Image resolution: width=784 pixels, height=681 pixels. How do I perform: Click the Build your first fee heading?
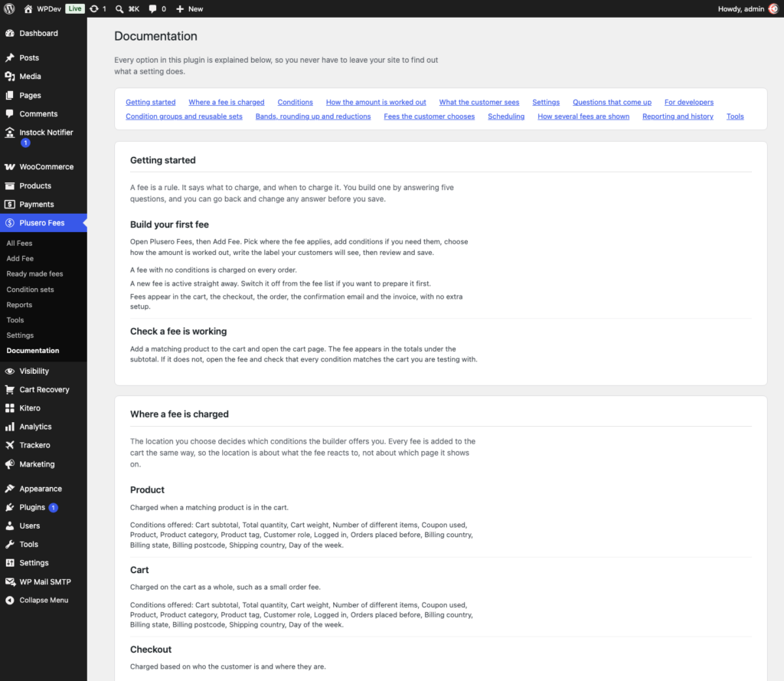pyautogui.click(x=169, y=224)
